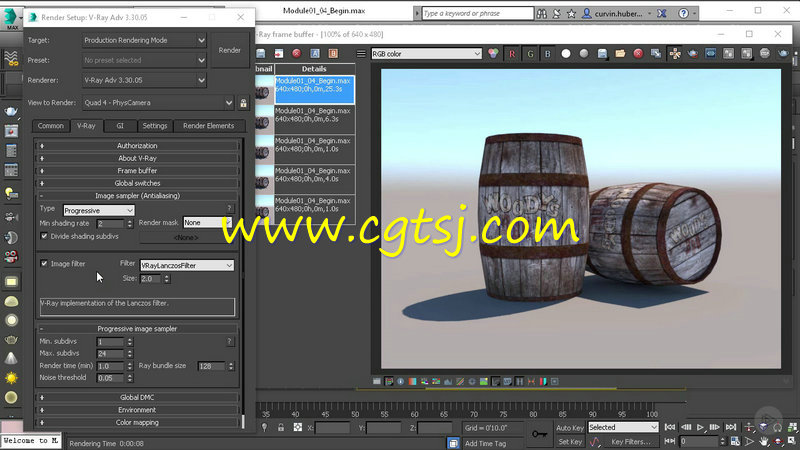Switch to the V-Ray tab
This screenshot has width=800, height=450.
tap(86, 126)
